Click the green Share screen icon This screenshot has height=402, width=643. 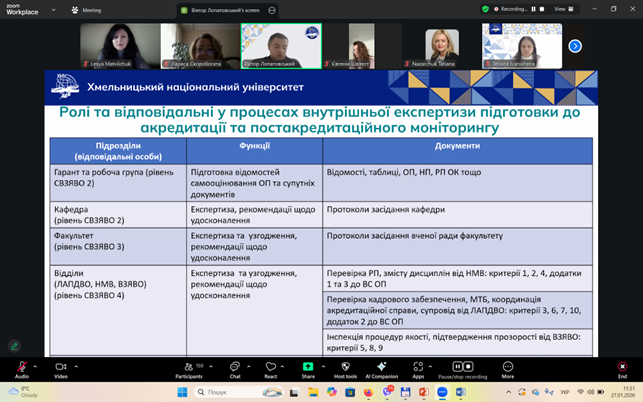point(310,367)
